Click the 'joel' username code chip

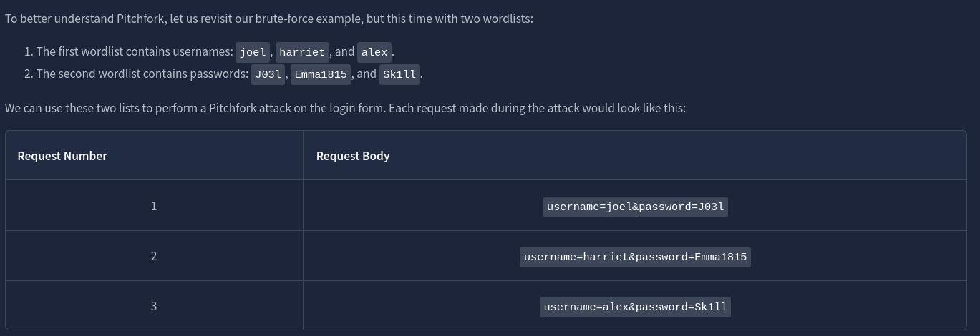[x=253, y=52]
